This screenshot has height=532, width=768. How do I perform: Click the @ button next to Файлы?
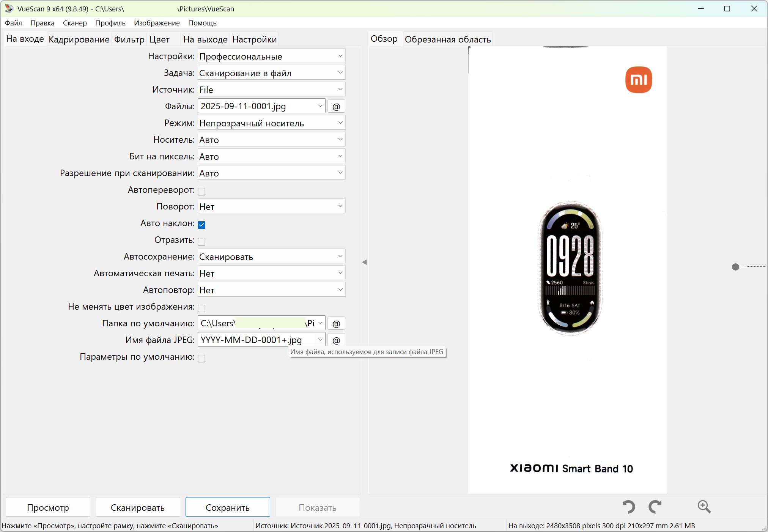[x=336, y=107]
